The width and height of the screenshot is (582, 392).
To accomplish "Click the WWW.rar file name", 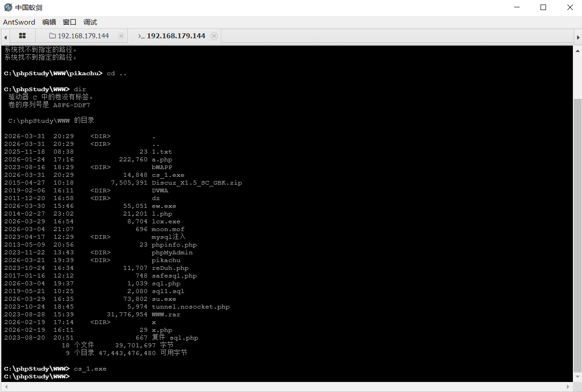I will tap(166, 315).
